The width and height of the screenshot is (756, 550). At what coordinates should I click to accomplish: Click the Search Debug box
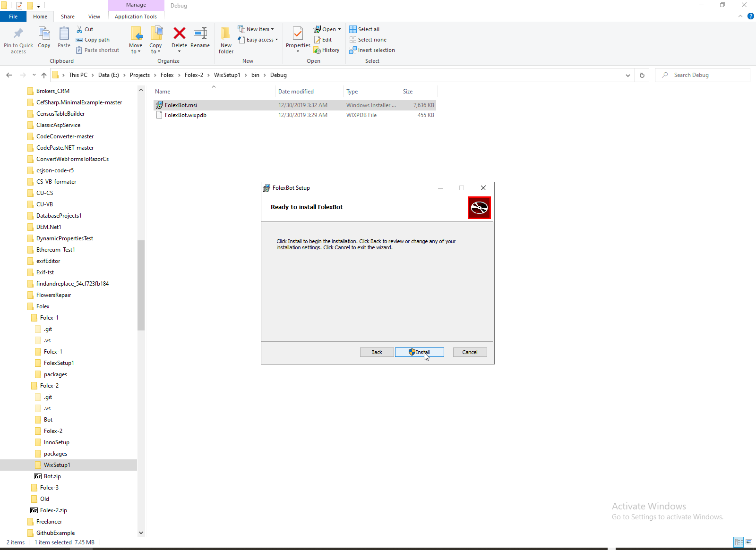702,75
